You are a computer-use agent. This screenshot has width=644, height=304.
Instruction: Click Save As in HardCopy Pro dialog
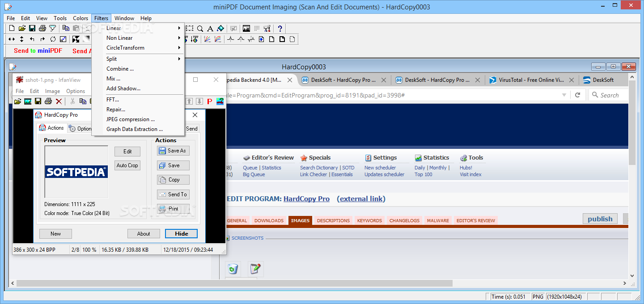(x=173, y=151)
